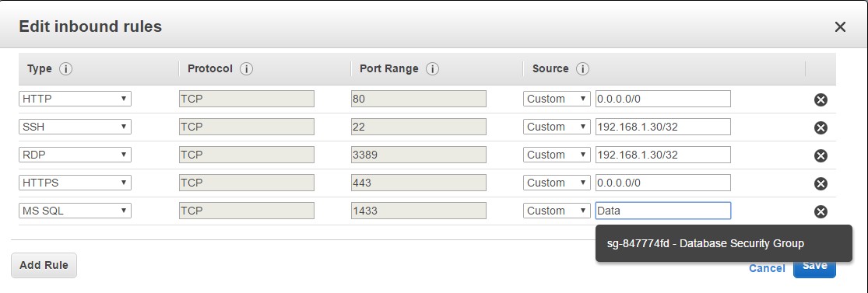Click the Cancel link

click(x=767, y=268)
